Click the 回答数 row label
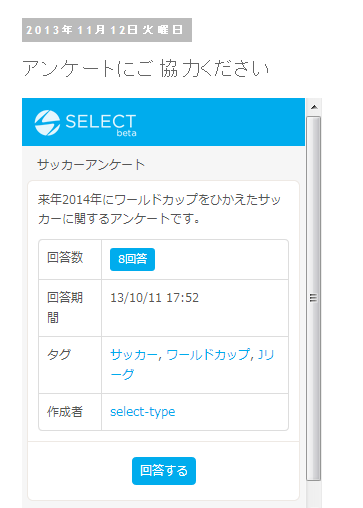Screen dimensions: 363x508 pos(65,257)
